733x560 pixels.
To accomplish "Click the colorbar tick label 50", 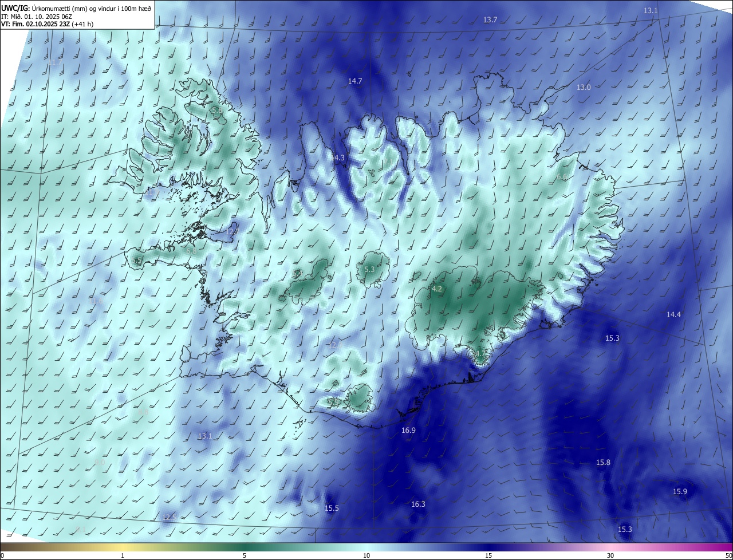I will coord(728,556).
